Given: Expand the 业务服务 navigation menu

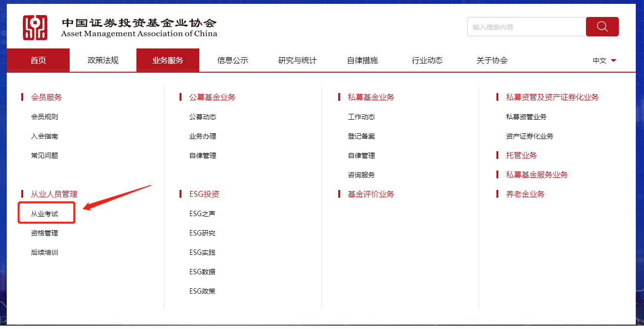Looking at the screenshot, I should 168,60.
